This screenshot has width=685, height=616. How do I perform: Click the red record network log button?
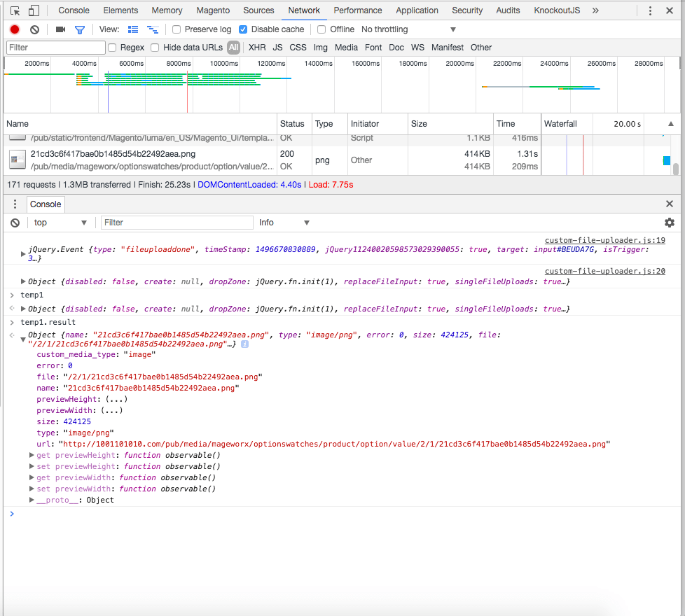[14, 29]
